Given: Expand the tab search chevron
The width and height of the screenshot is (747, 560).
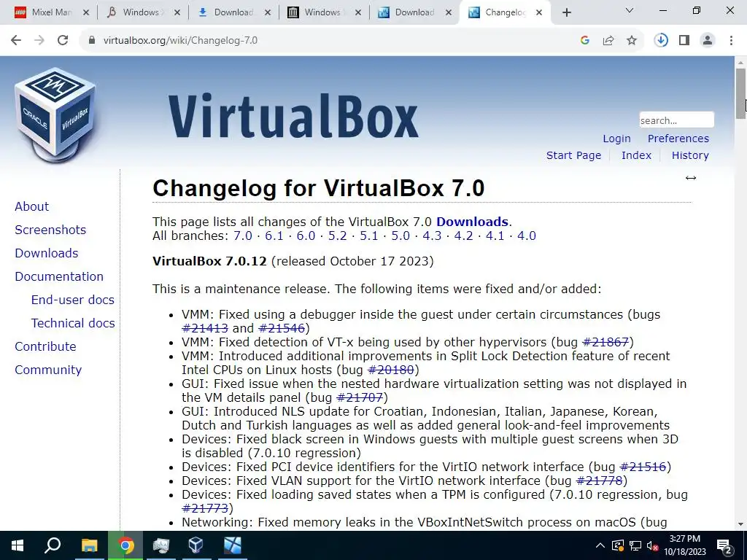Looking at the screenshot, I should coord(630,10).
